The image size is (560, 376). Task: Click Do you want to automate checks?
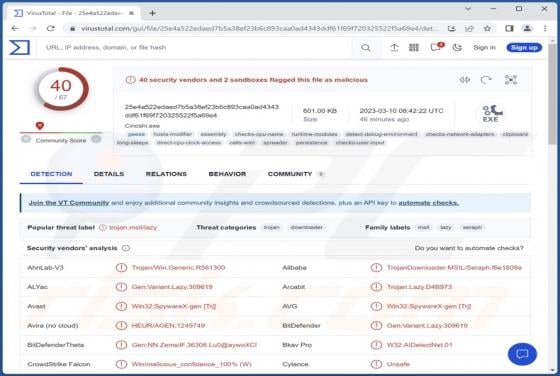coord(469,248)
